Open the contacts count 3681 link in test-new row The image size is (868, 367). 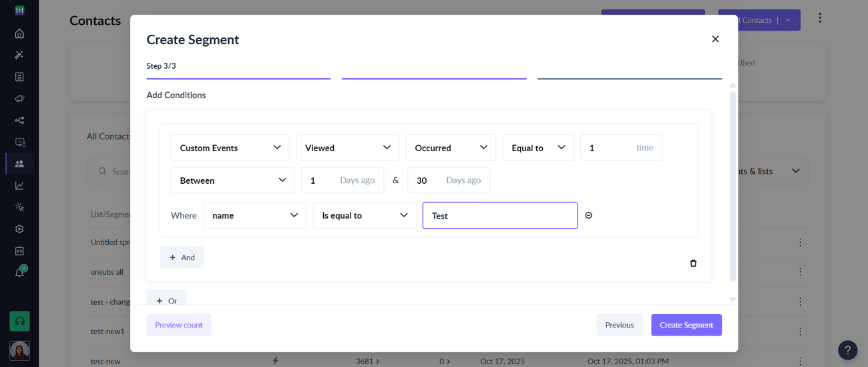coord(367,361)
